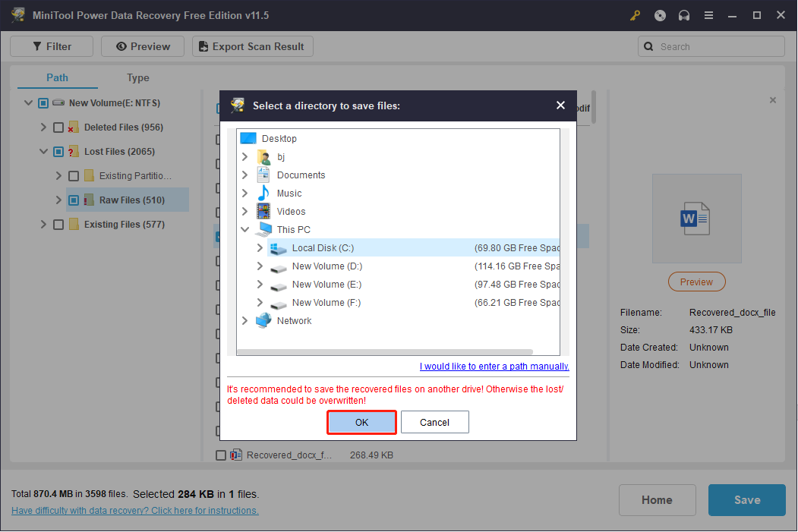
Task: Collapse This PC in the save dialog
Action: (244, 229)
